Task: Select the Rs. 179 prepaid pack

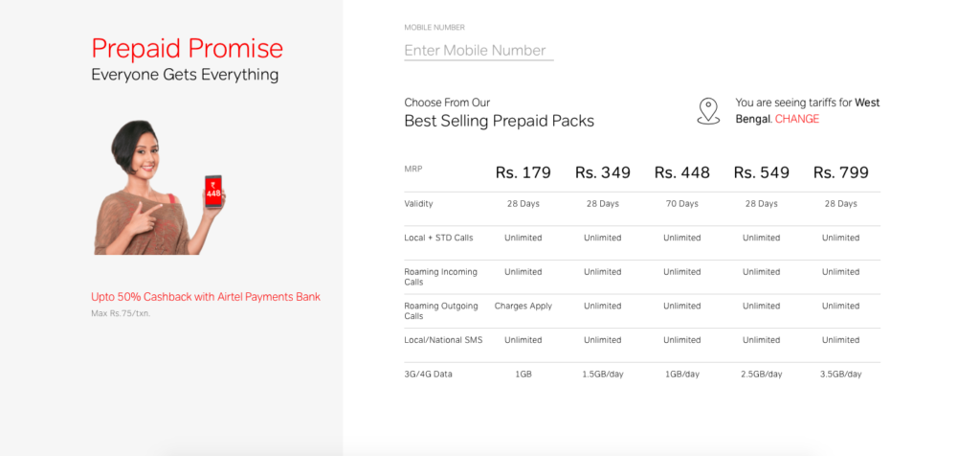Action: click(x=523, y=172)
